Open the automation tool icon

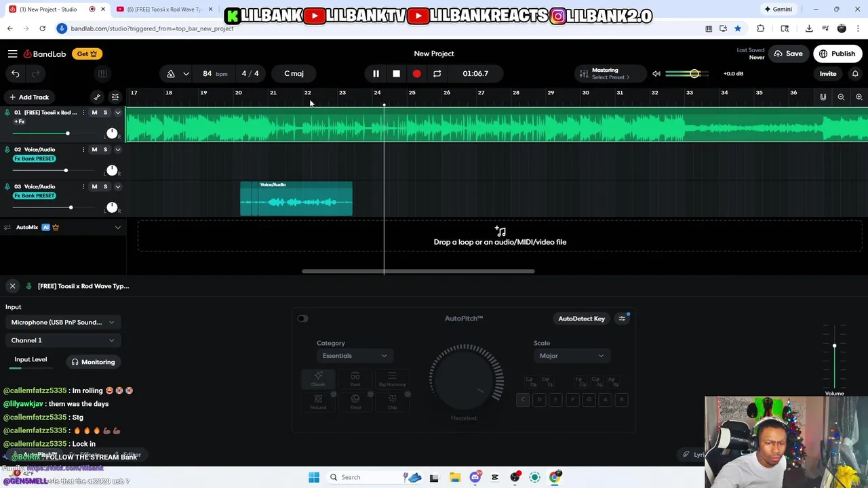(97, 97)
